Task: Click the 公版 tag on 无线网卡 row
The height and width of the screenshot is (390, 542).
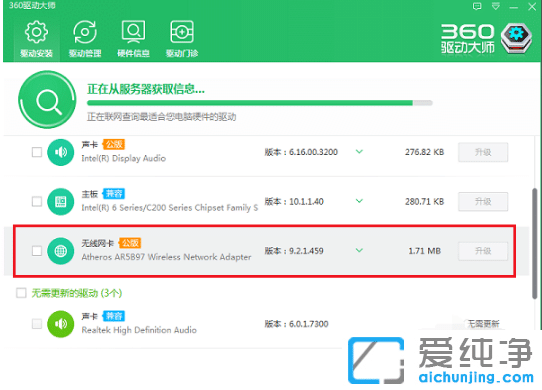Action: (x=130, y=243)
